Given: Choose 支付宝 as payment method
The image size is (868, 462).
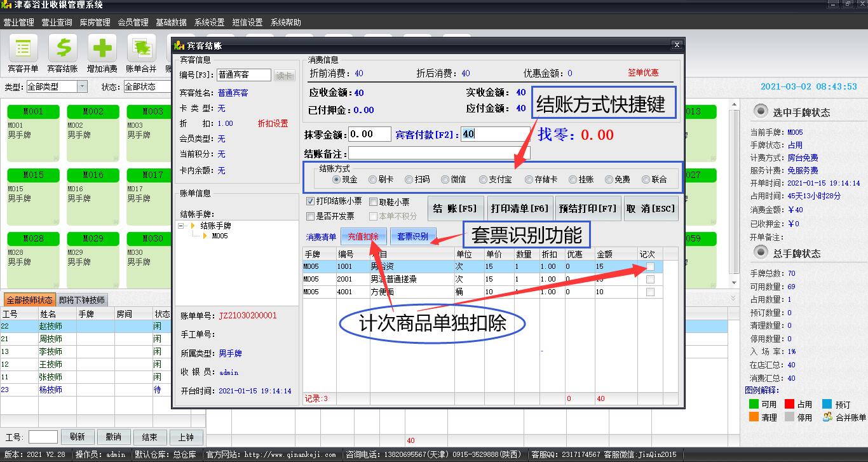Looking at the screenshot, I should click(484, 180).
